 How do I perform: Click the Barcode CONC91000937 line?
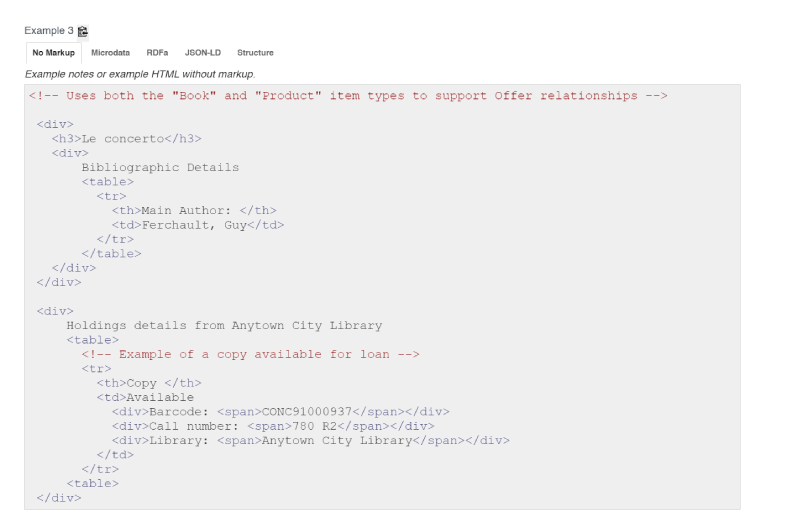pyautogui.click(x=281, y=412)
